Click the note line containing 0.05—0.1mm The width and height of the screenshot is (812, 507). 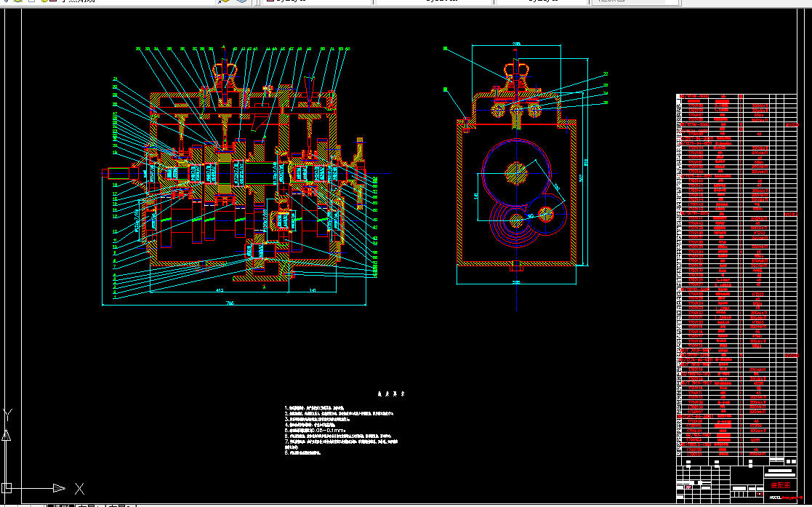(315, 431)
